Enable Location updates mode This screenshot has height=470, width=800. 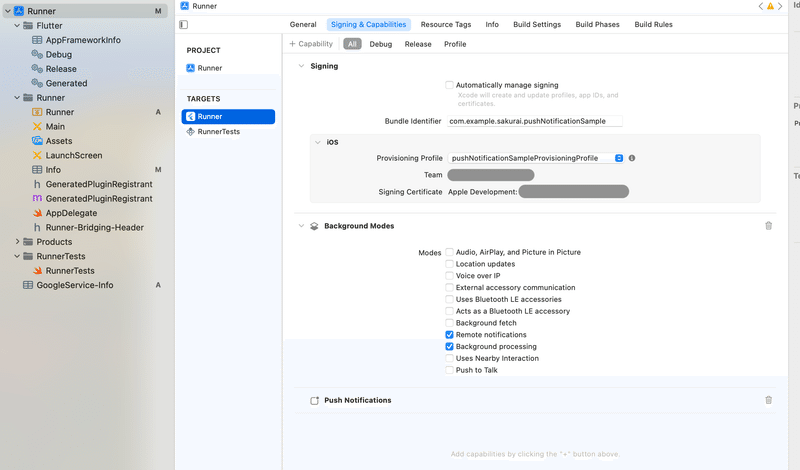[449, 263]
